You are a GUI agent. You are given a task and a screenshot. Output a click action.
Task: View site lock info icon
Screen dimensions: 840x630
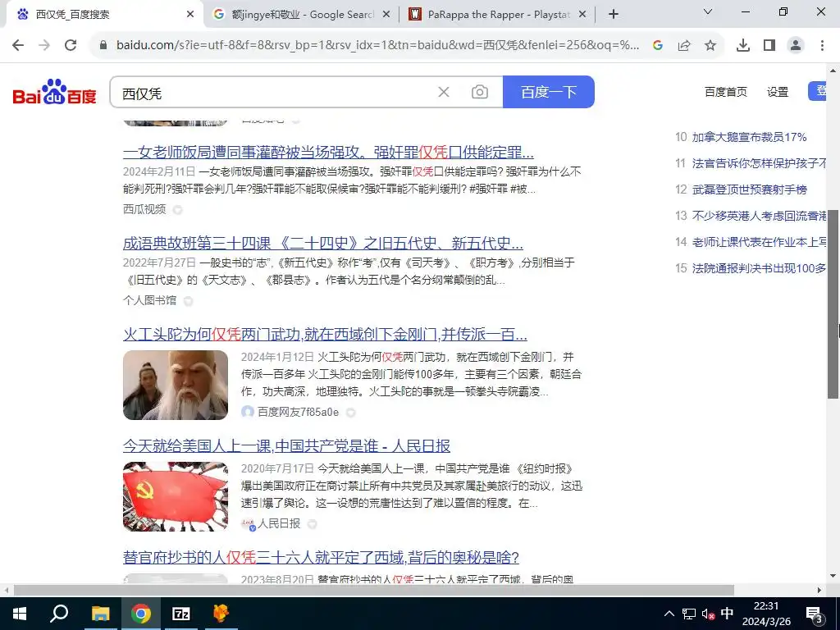coord(103,46)
